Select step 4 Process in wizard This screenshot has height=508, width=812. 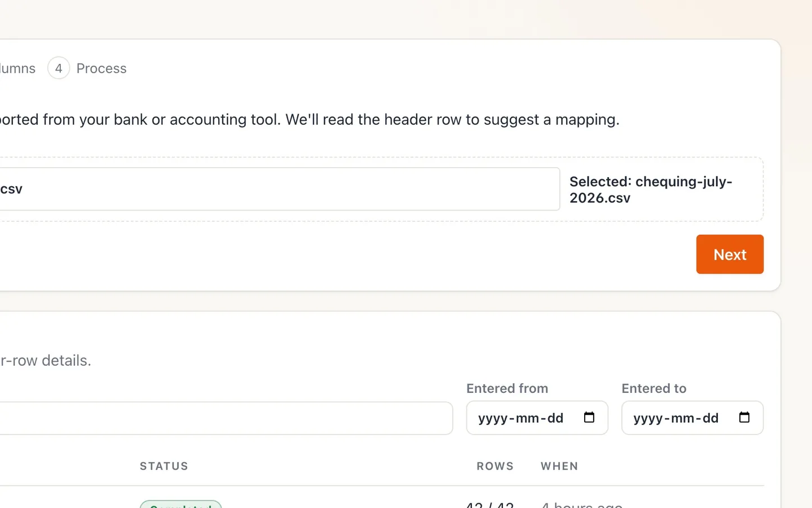[87, 68]
